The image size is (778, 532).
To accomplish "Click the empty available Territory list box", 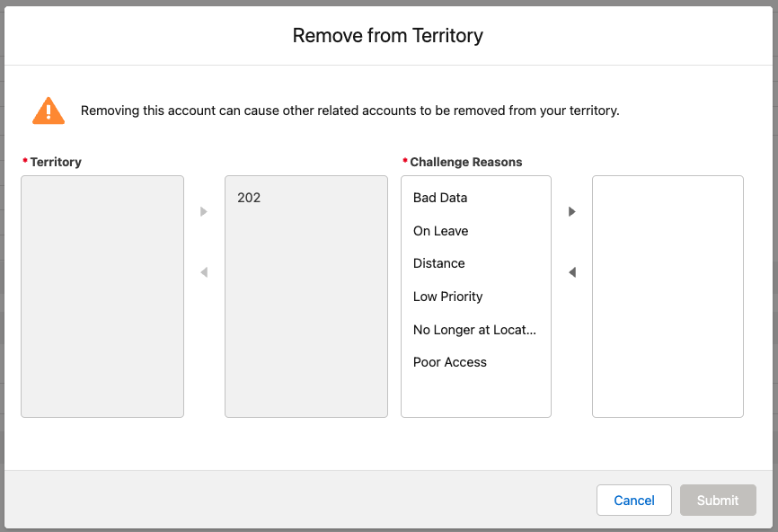I will (x=102, y=297).
